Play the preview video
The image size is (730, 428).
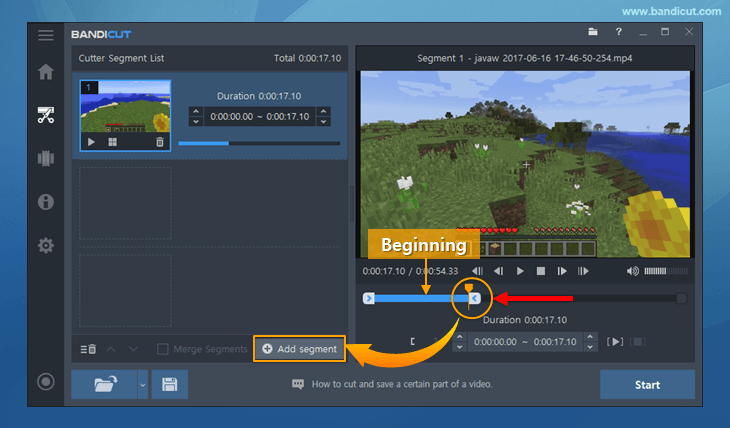click(520, 271)
